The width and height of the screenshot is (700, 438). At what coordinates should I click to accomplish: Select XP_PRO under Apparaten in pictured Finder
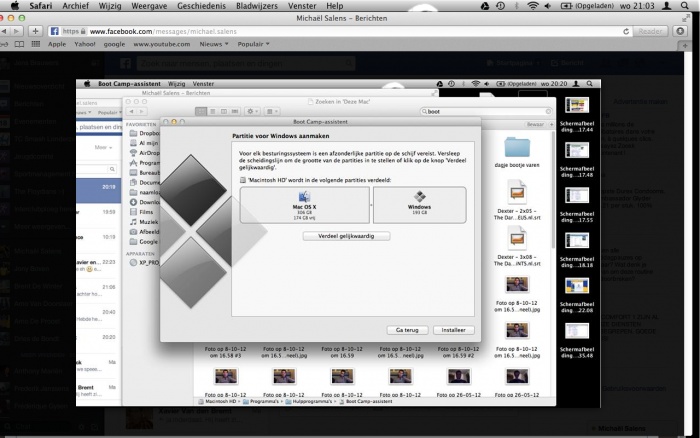[145, 263]
